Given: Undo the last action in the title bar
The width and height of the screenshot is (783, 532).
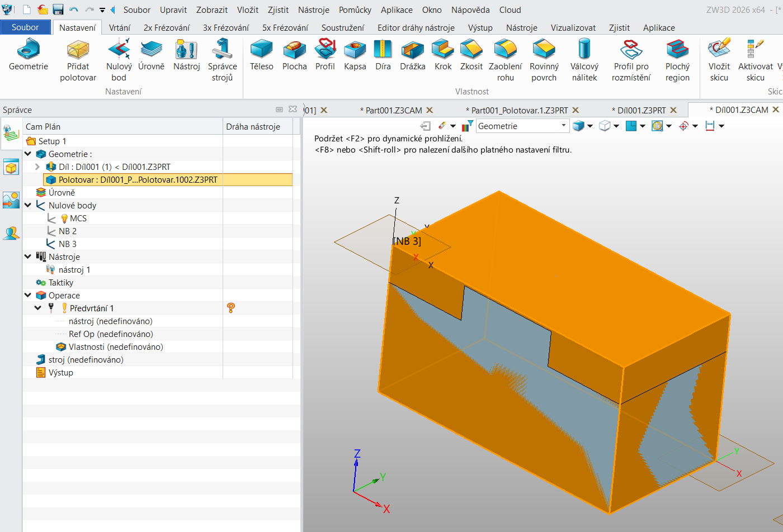Looking at the screenshot, I should 74,9.
